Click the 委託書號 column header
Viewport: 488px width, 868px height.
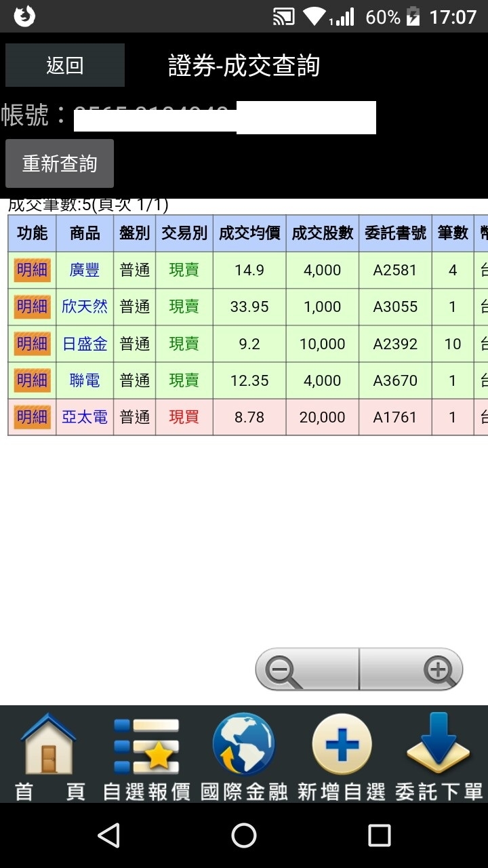[x=395, y=233]
